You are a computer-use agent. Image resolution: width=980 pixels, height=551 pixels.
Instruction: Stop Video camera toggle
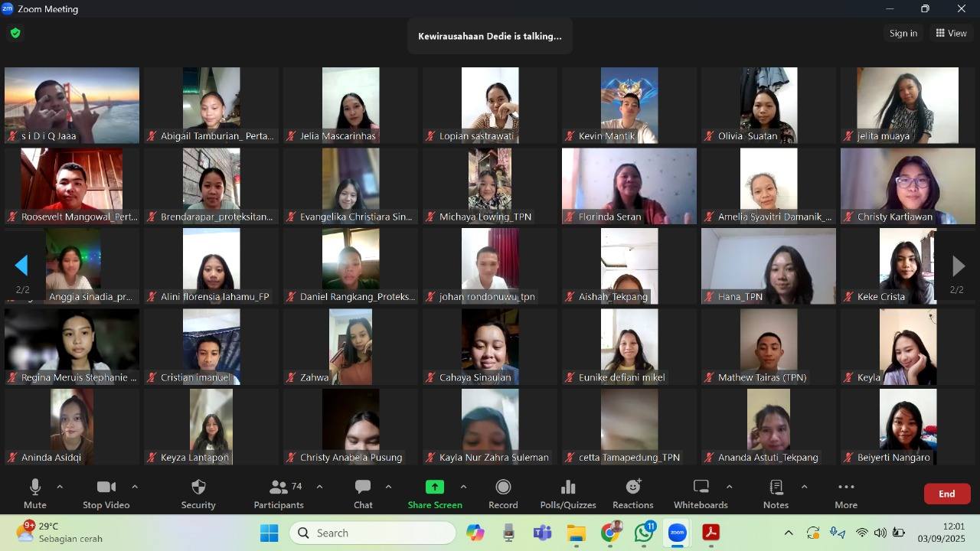[106, 494]
